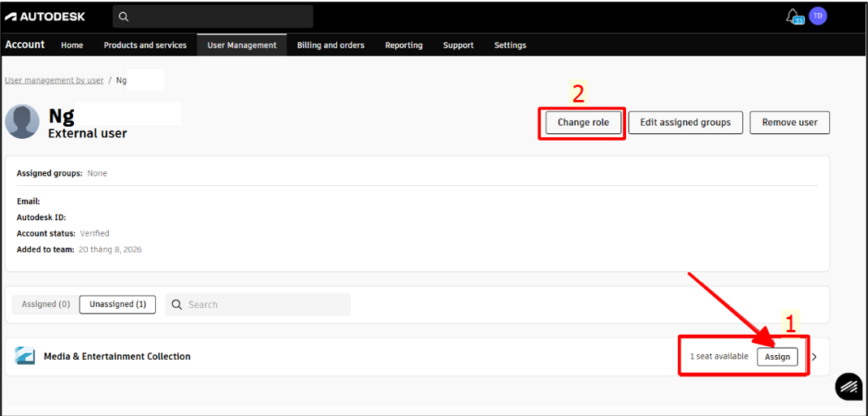Click the Autodesk logo
Image resolution: width=868 pixels, height=416 pixels.
45,16
